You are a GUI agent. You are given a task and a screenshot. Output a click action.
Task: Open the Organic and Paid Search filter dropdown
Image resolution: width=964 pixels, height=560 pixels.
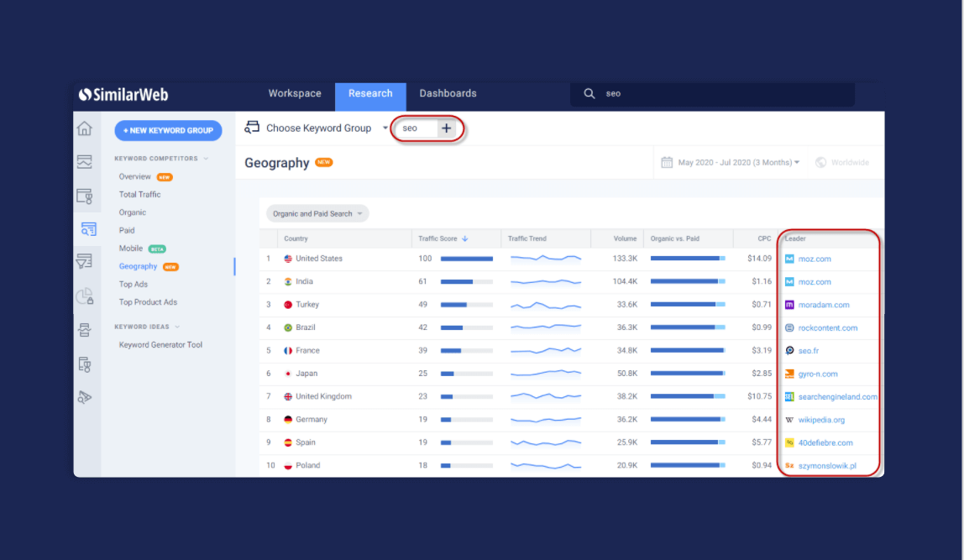tap(317, 213)
